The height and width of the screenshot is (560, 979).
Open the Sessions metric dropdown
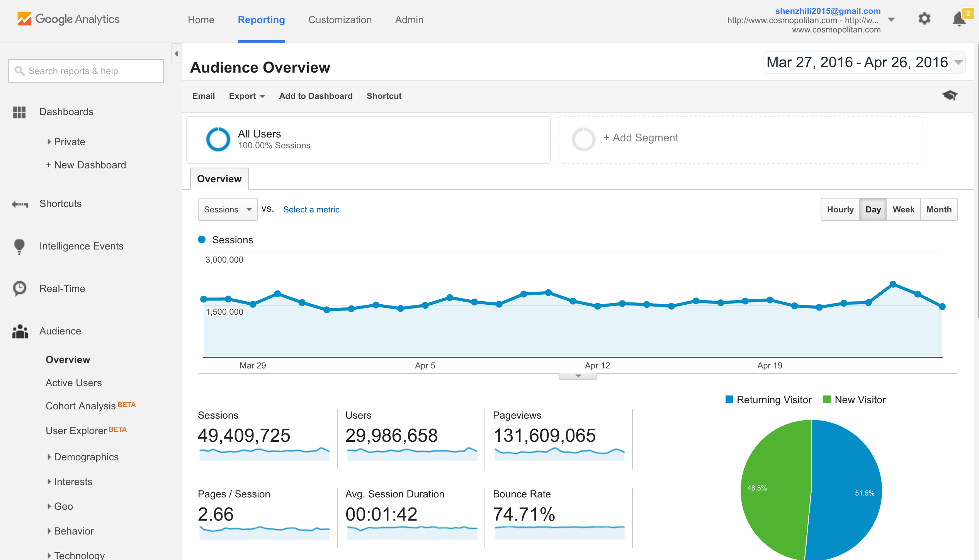[228, 209]
